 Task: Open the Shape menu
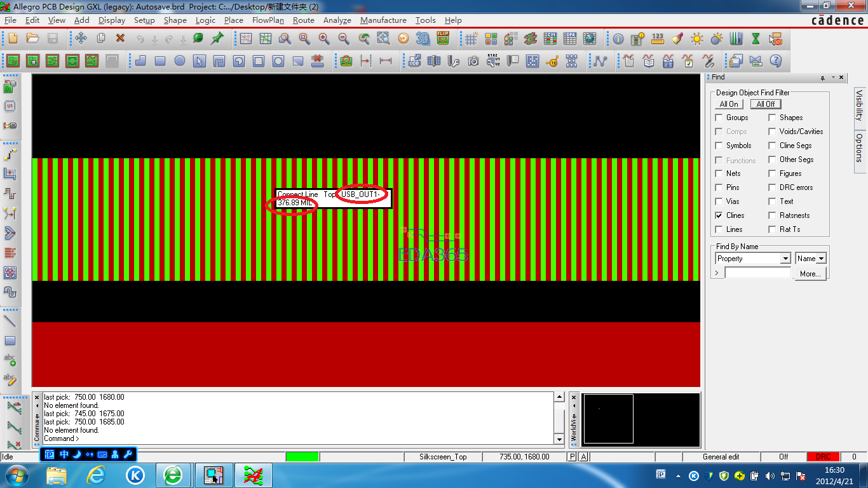click(x=175, y=20)
